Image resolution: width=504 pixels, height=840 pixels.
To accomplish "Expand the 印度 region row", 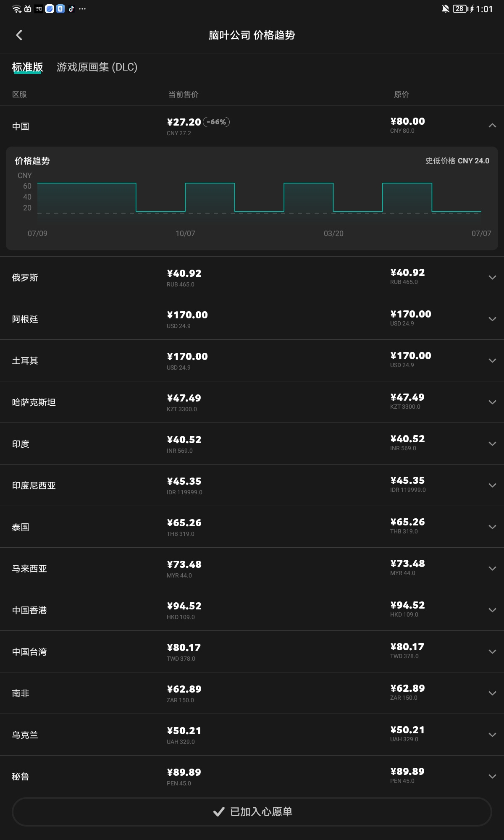I will click(x=492, y=444).
